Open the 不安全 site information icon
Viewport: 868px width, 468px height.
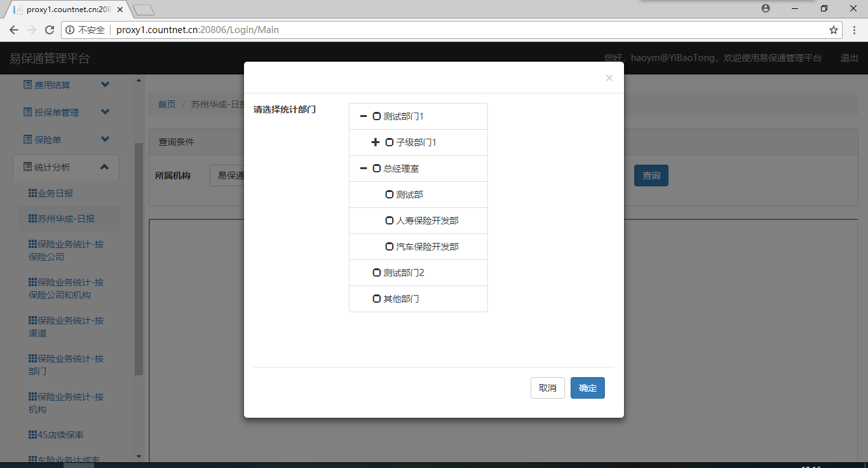pyautogui.click(x=70, y=30)
